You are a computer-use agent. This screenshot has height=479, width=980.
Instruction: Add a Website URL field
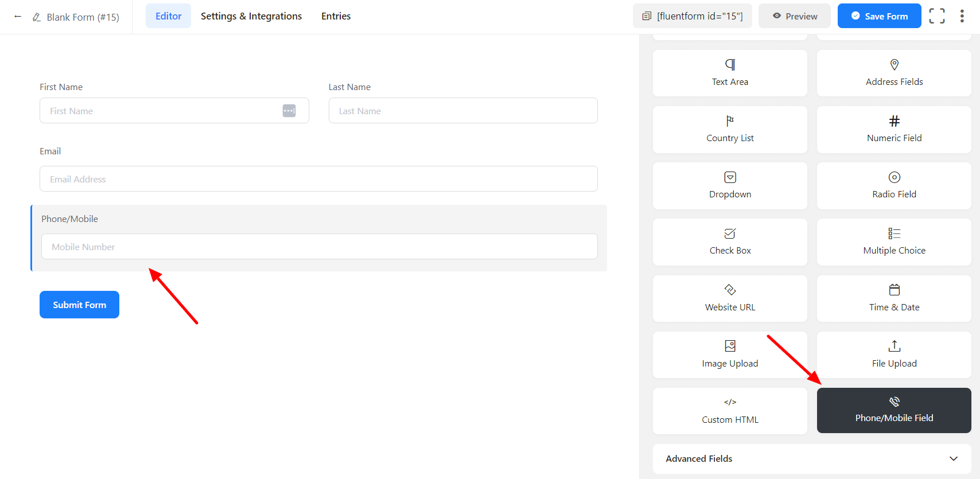[x=729, y=298]
